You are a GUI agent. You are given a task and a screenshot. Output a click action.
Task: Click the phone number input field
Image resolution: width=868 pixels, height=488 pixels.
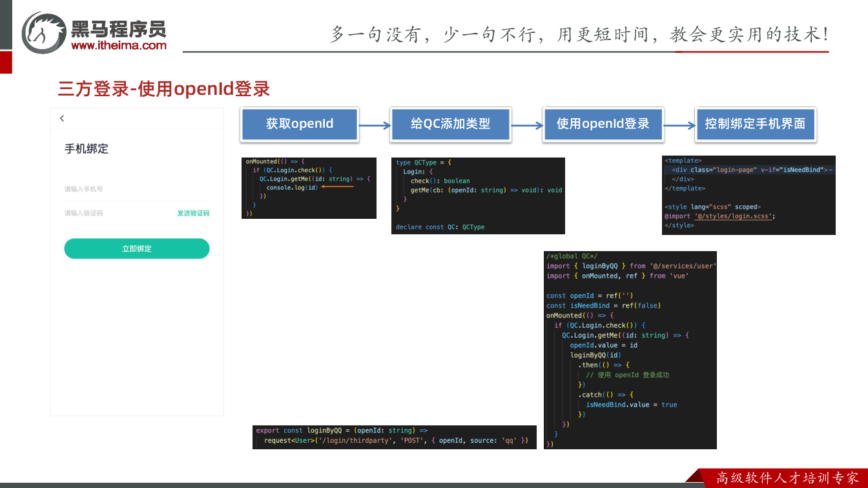pos(136,189)
